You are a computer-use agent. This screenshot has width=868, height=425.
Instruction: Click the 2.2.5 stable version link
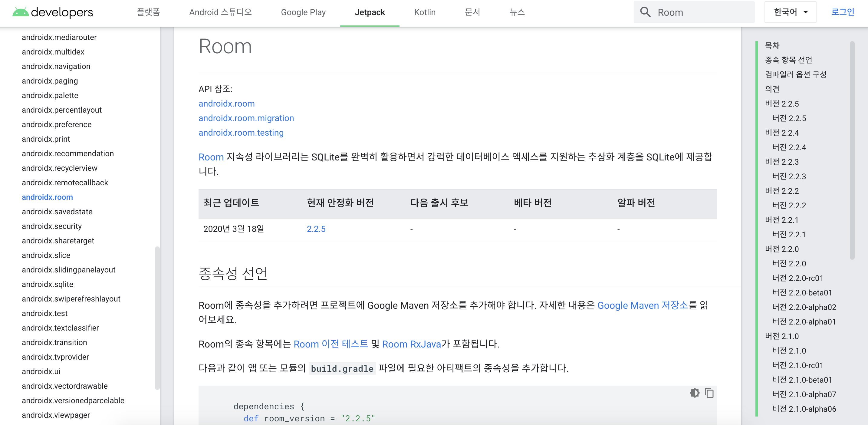click(x=316, y=229)
